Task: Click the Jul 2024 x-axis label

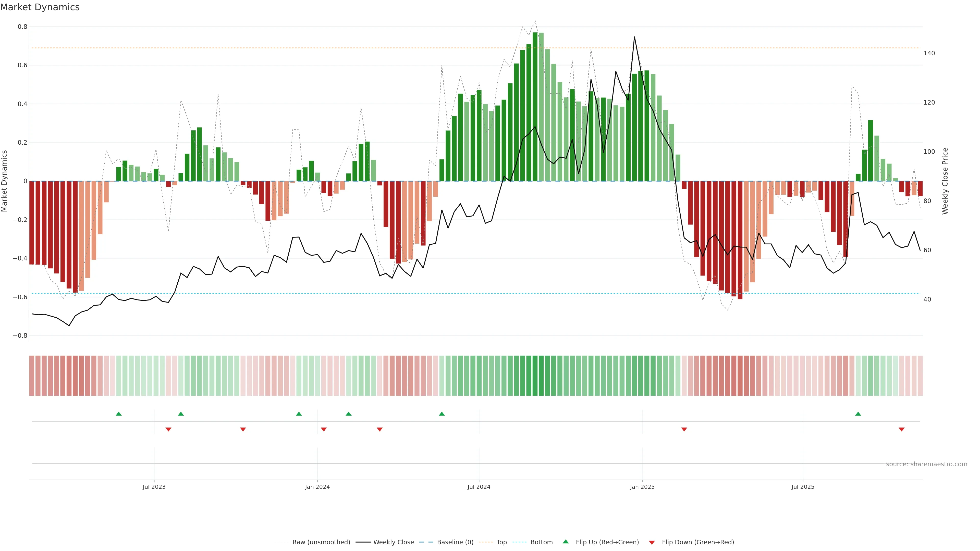Action: [x=479, y=487]
